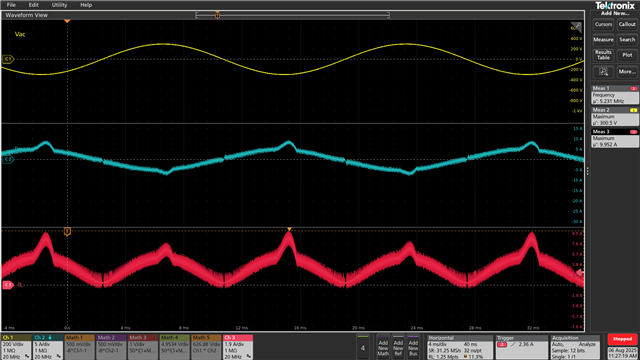Toggle the Ch 3 channel badge
Viewport: 640px width, 360px height.
pos(238,347)
